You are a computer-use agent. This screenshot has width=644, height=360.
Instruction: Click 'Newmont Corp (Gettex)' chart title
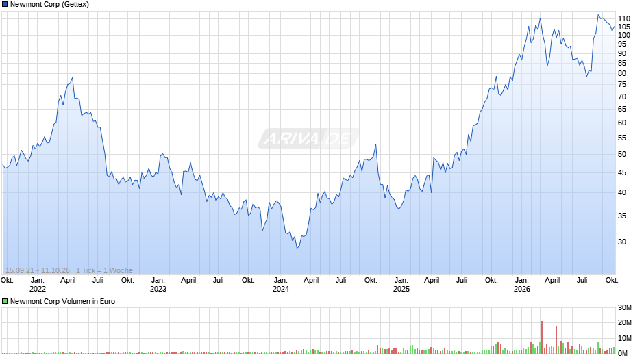click(x=49, y=5)
